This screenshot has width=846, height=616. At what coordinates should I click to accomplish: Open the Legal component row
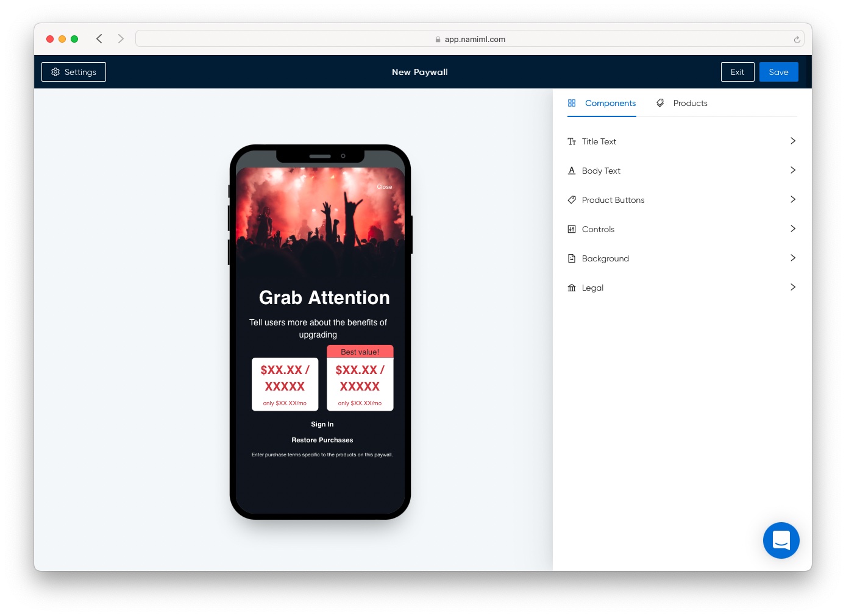682,288
